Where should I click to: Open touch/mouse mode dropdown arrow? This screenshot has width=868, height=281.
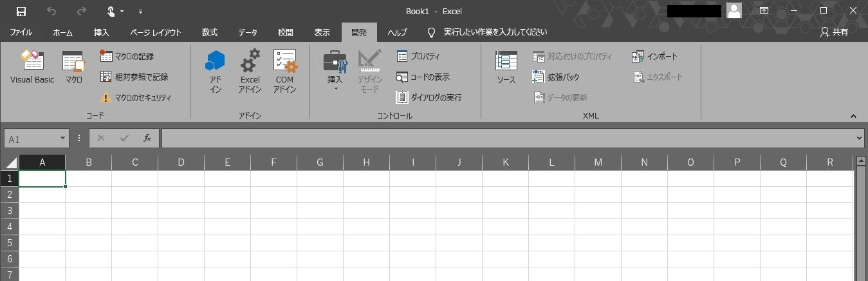click(122, 12)
